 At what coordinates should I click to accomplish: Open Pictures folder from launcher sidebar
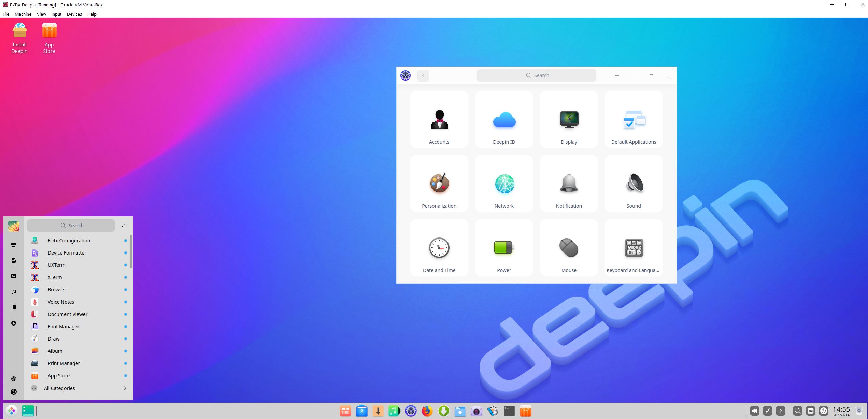click(14, 276)
